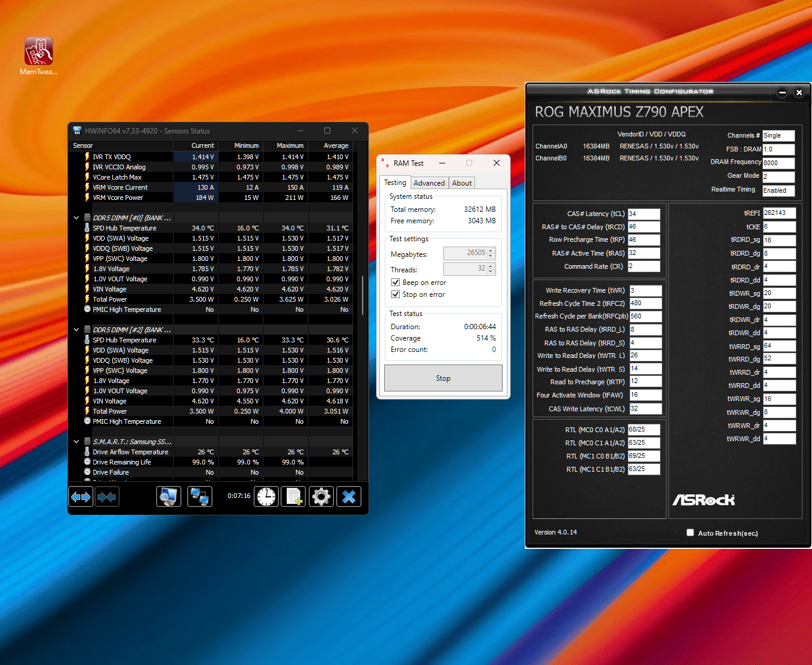Viewport: 812px width, 665px height.
Task: Minimize the ASRock Timing Configurator window
Action: click(x=782, y=92)
